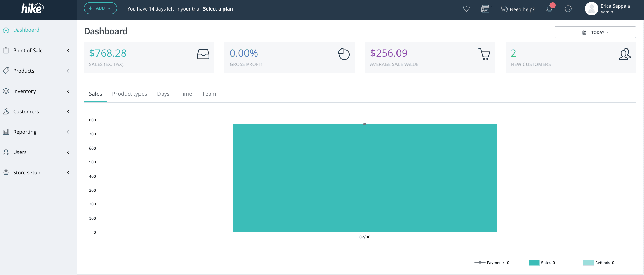The width and height of the screenshot is (644, 275).
Task: Click the 0.00% gross profit figure
Action: click(244, 53)
